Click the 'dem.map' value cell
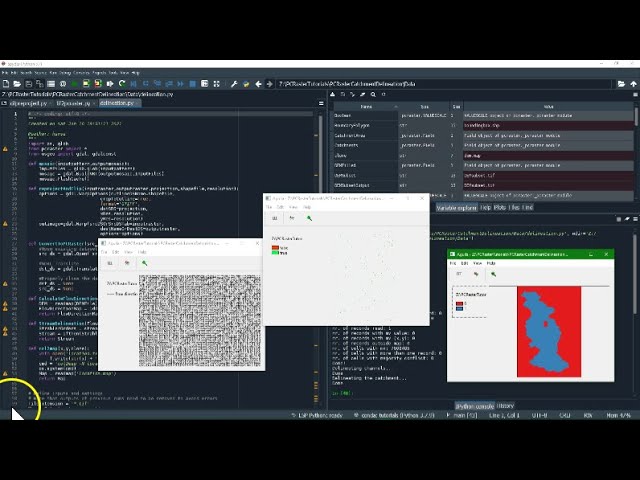The image size is (640, 480). (x=549, y=156)
